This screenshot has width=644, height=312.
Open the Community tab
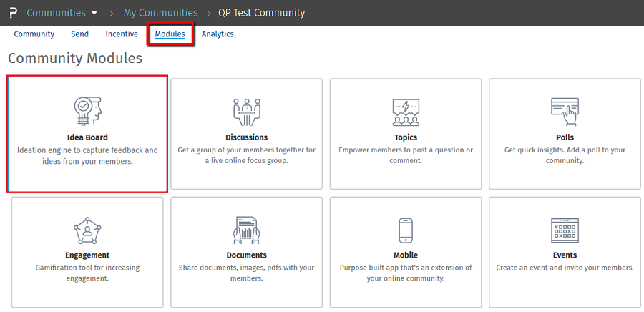coord(34,34)
